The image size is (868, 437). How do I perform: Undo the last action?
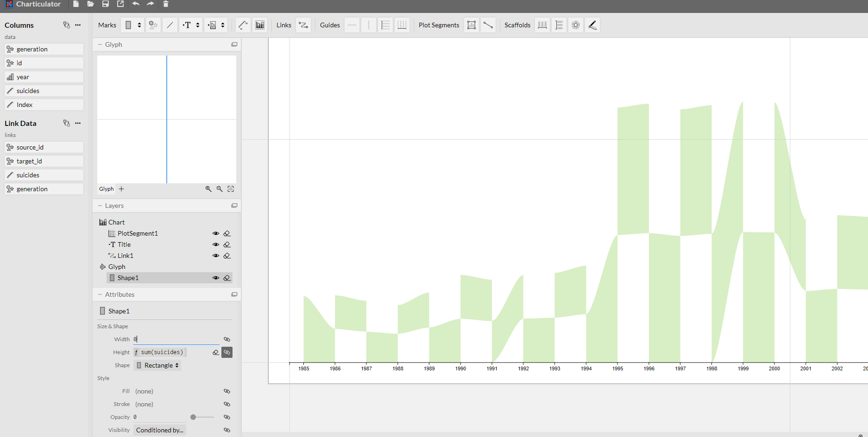coord(135,4)
